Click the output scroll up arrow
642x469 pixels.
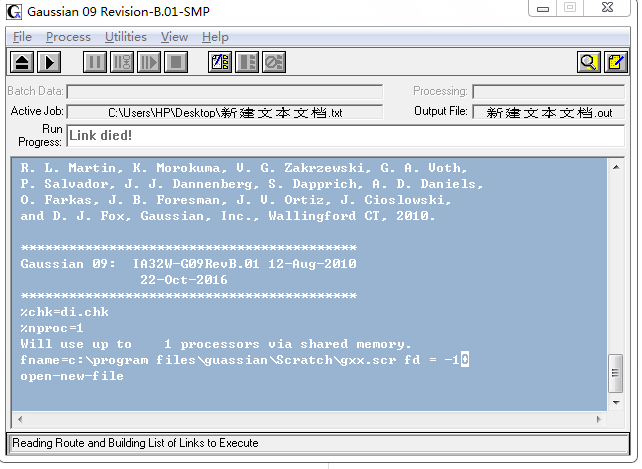pyautogui.click(x=616, y=167)
